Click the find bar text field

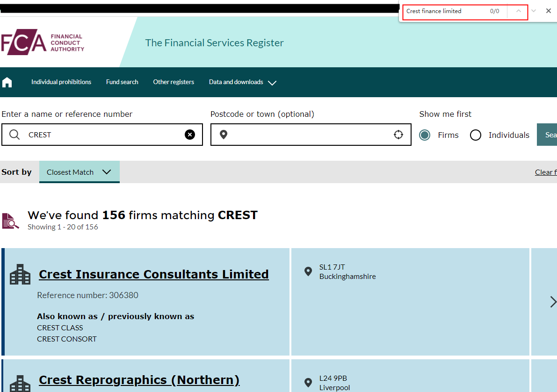coord(444,11)
